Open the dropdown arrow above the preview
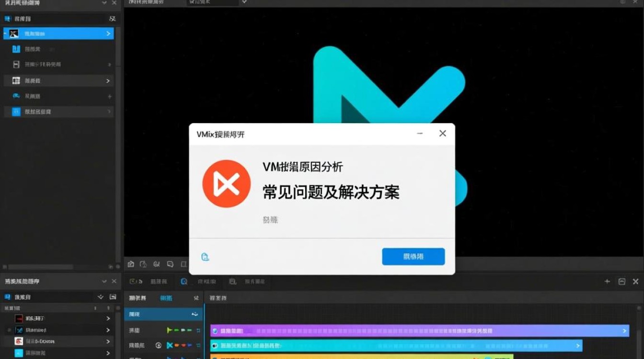The height and width of the screenshot is (359, 644). [x=244, y=2]
